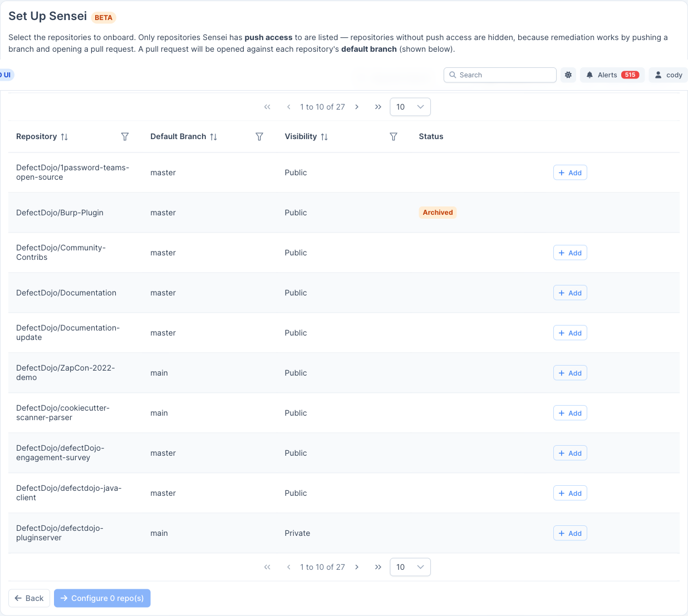The image size is (688, 616).
Task: Go to first page in bottom paginator
Action: pos(267,567)
